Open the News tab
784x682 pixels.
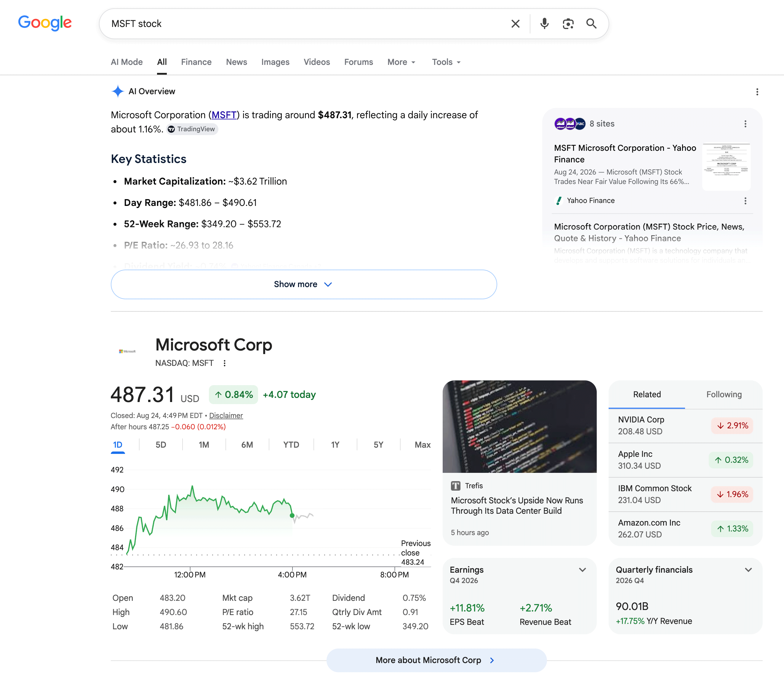point(236,62)
